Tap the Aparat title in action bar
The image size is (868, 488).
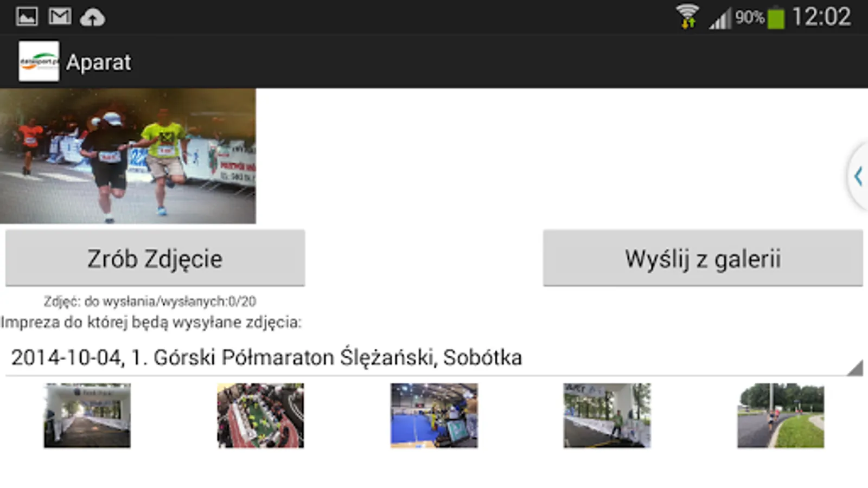coord(99,62)
